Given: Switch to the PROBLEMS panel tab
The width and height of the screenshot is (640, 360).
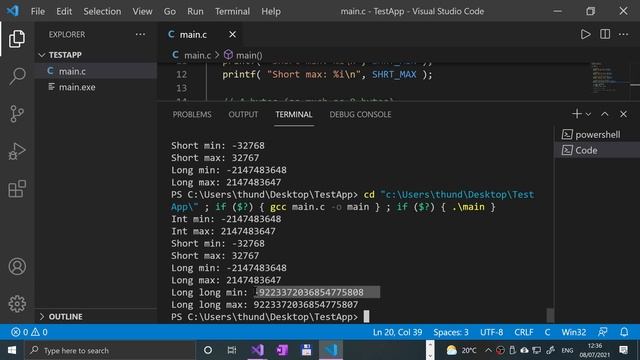Looking at the screenshot, I should point(192,114).
